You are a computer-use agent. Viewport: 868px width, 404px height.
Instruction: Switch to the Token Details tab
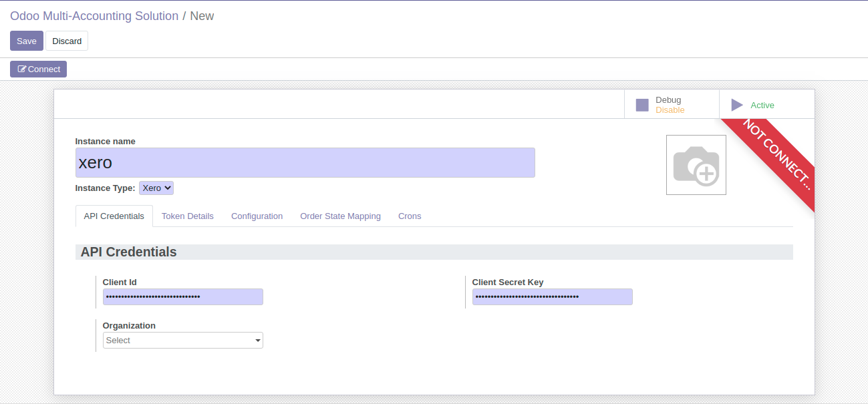pos(188,216)
